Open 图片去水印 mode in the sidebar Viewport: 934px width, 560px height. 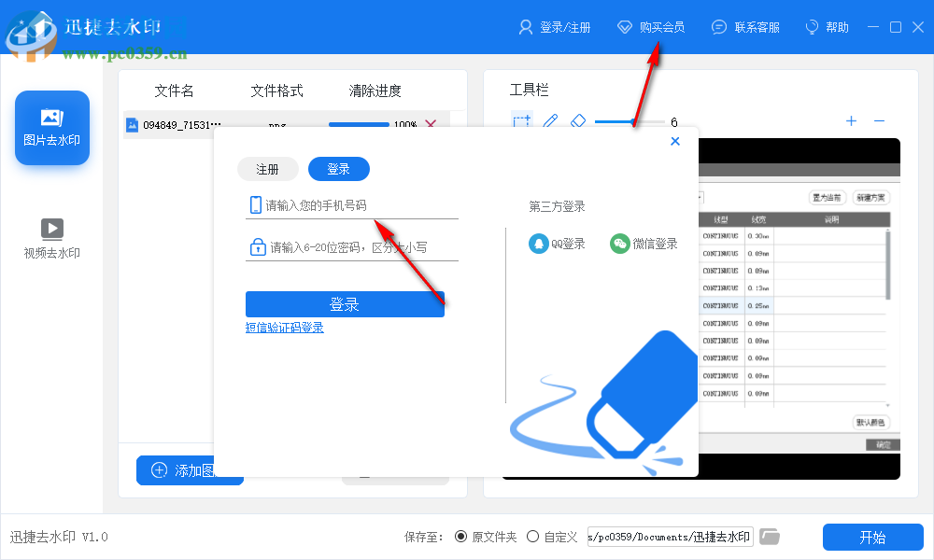pyautogui.click(x=51, y=128)
